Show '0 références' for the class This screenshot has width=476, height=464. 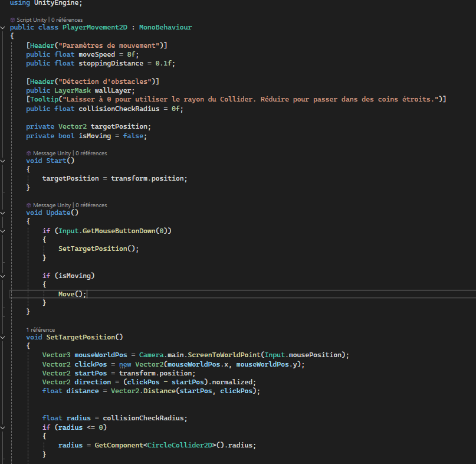[67, 19]
